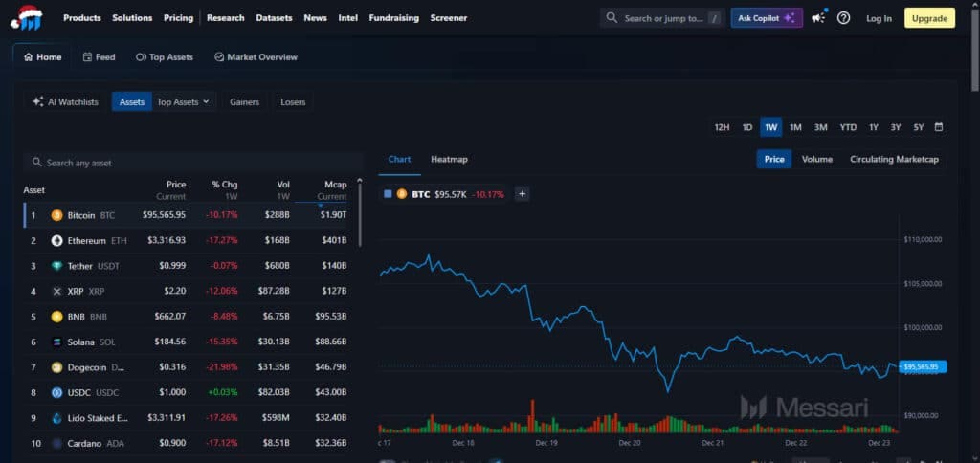Click the BNB coin icon
Screen dimensions: 980x463
[x=56, y=317]
